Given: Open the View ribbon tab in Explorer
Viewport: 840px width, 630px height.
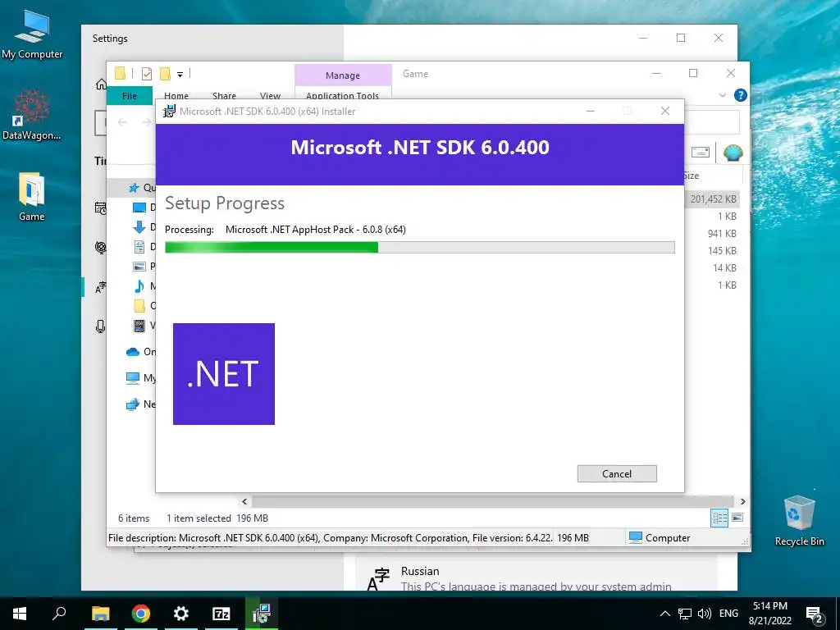Looking at the screenshot, I should pyautogui.click(x=270, y=96).
